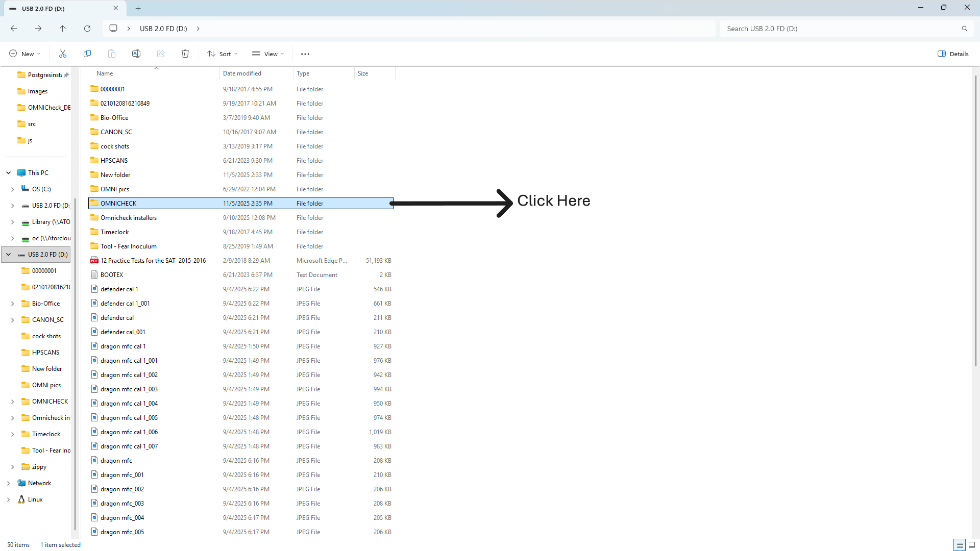Click the Copy icon in toolbar
Screen dimensions: 980x551
pos(87,54)
